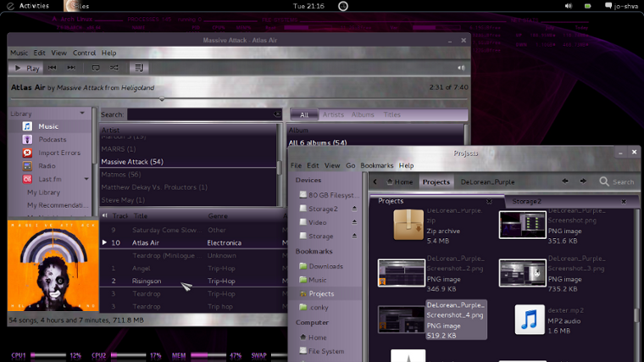Image resolution: width=644 pixels, height=362 pixels.
Task: Open the Control menu in Rhythmbox
Action: [84, 53]
